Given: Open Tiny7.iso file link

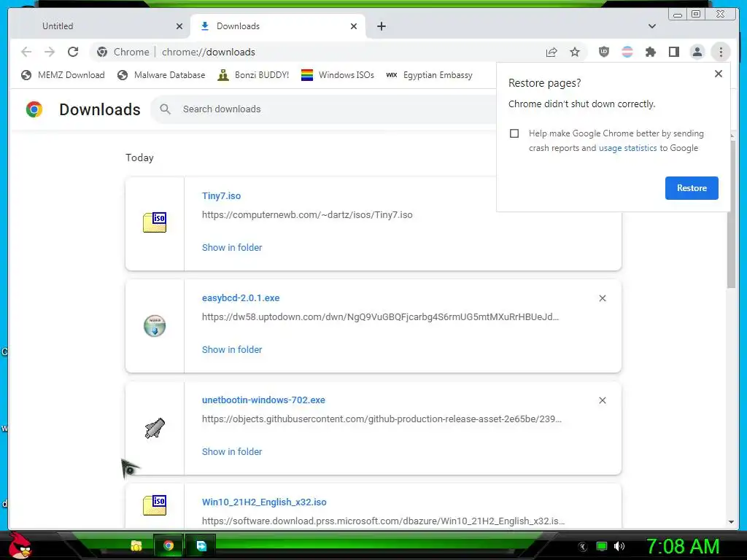Looking at the screenshot, I should click(221, 195).
